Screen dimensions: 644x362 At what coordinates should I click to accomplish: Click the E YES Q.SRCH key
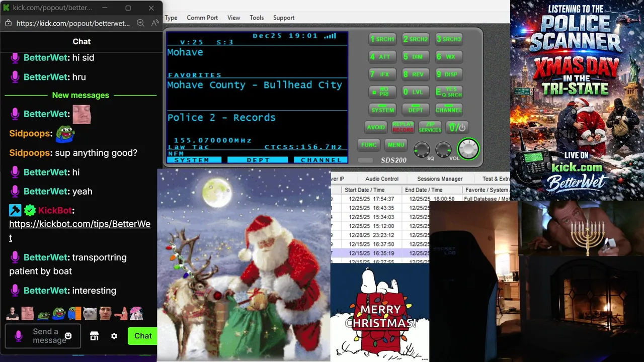pyautogui.click(x=449, y=92)
